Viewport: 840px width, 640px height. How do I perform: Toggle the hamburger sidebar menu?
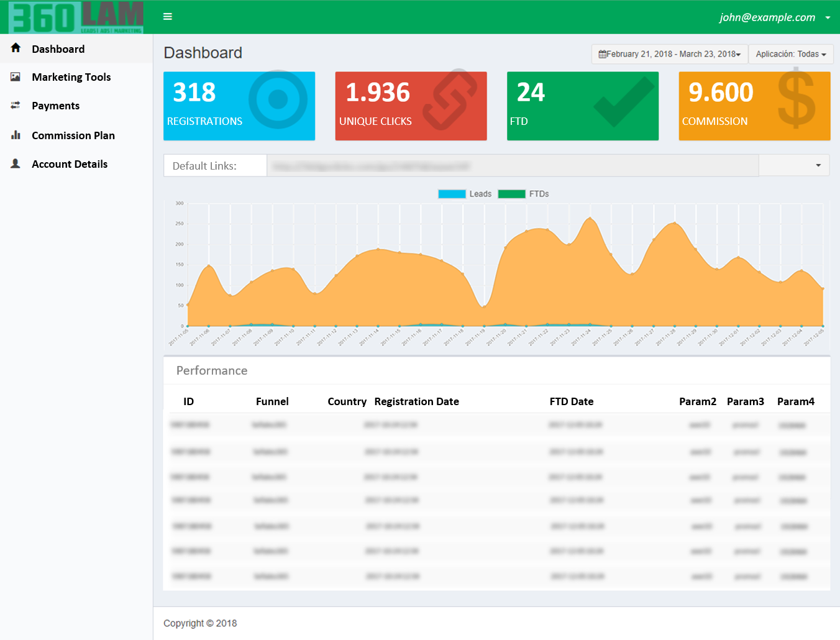point(168,17)
